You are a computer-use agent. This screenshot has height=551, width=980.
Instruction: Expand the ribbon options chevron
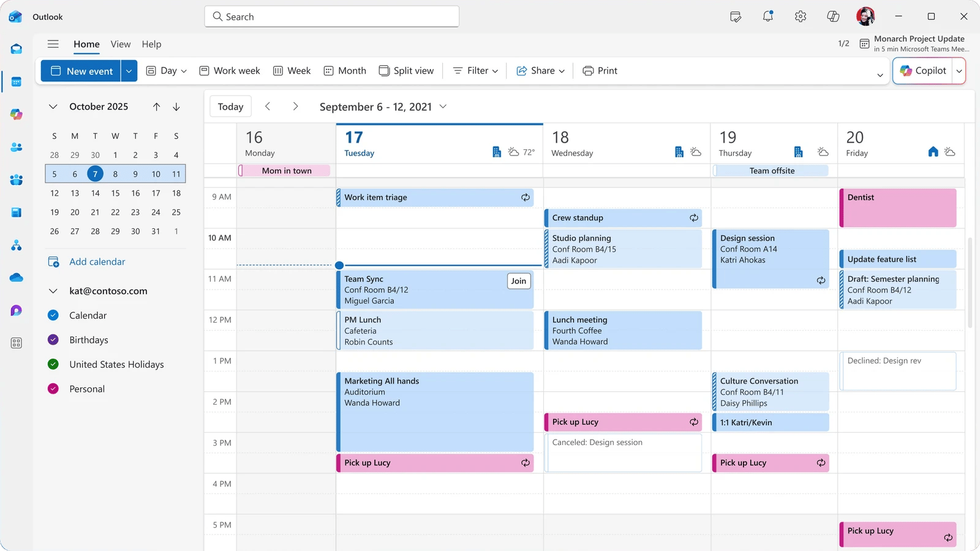(x=880, y=75)
